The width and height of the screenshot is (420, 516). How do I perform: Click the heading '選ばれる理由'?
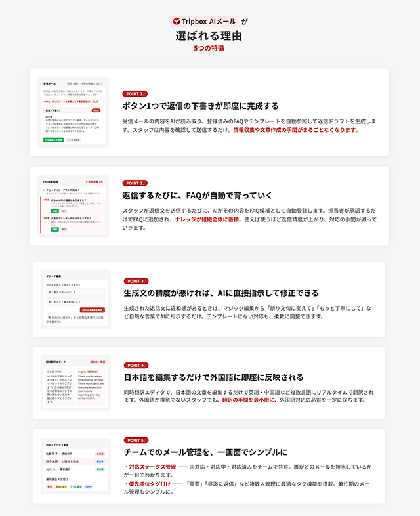coord(209,35)
